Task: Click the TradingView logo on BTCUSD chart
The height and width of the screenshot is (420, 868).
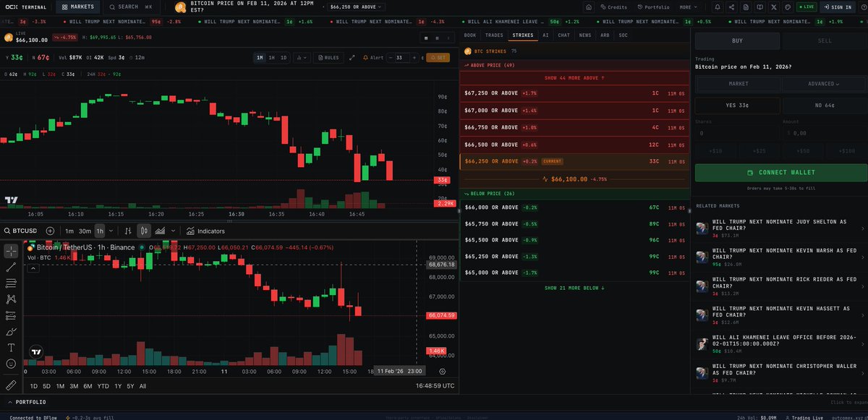Action: 36,352
